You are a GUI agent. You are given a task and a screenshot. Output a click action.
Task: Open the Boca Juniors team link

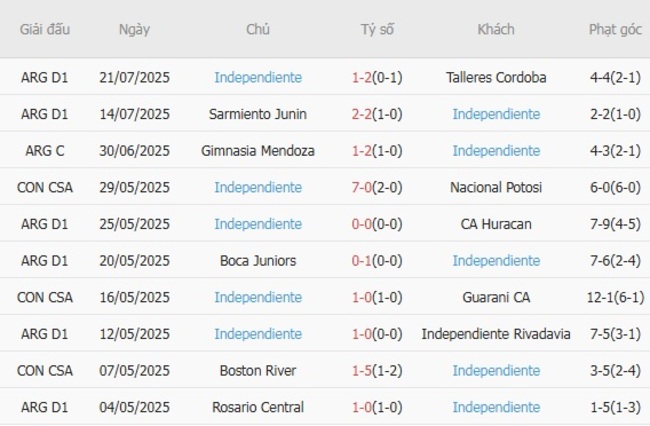pyautogui.click(x=257, y=261)
